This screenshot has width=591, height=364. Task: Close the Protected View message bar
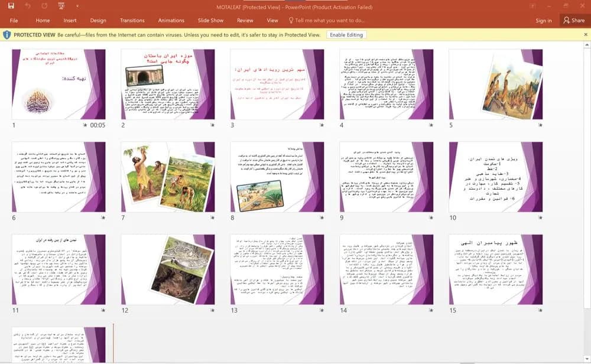(x=585, y=35)
